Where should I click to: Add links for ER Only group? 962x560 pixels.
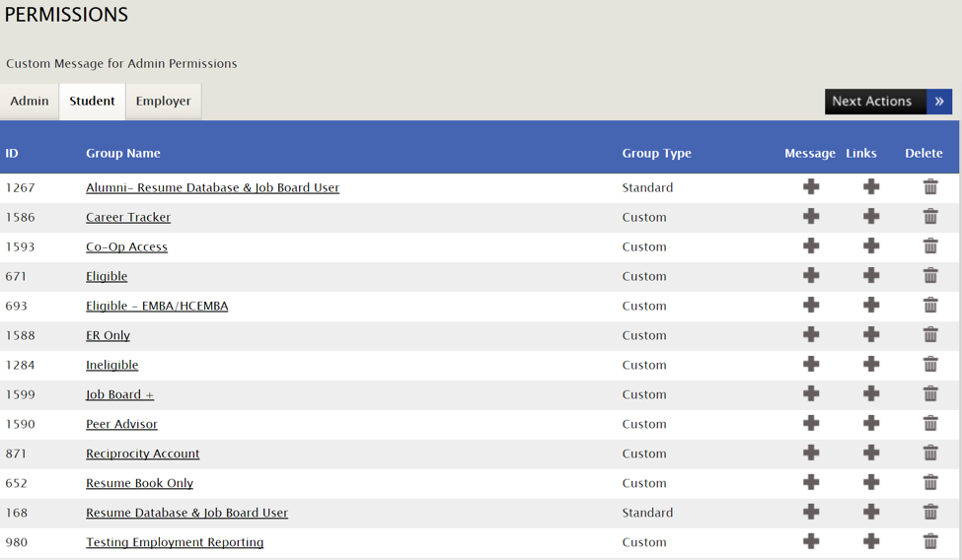(x=871, y=334)
